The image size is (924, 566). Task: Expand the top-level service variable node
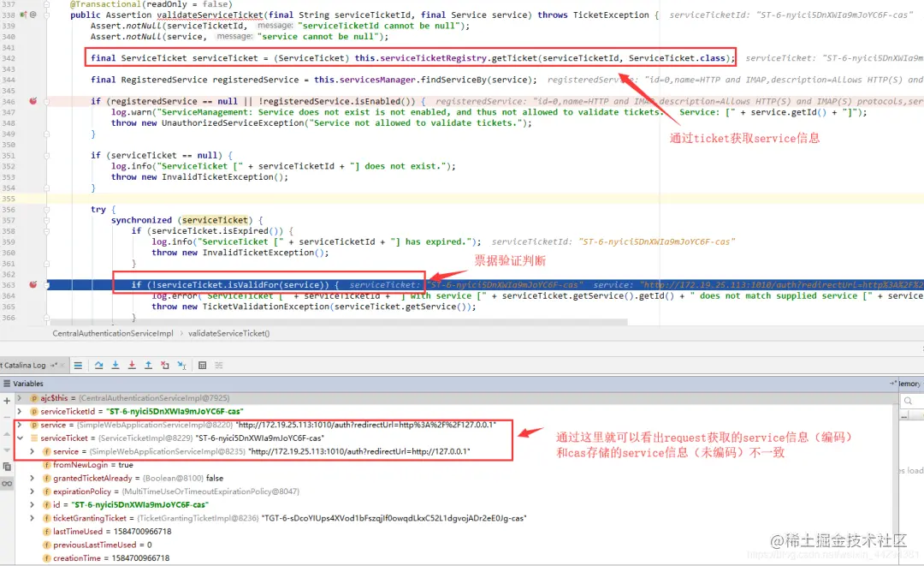click(20, 425)
